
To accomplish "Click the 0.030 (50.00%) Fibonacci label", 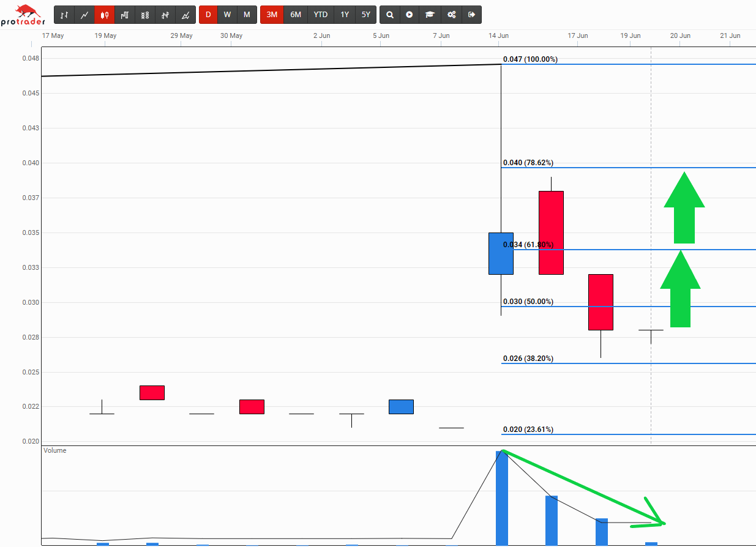I will [528, 302].
